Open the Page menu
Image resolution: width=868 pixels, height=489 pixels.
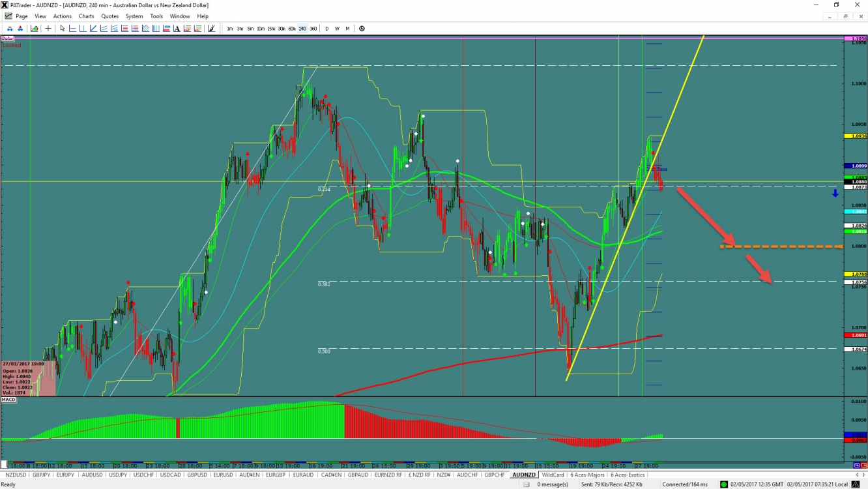click(x=22, y=16)
